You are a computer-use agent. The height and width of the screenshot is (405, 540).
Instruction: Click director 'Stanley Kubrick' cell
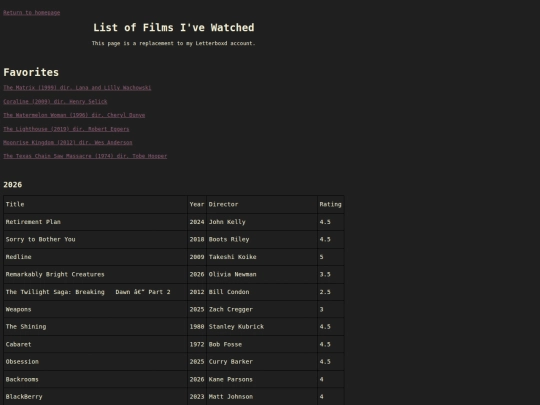point(262,327)
